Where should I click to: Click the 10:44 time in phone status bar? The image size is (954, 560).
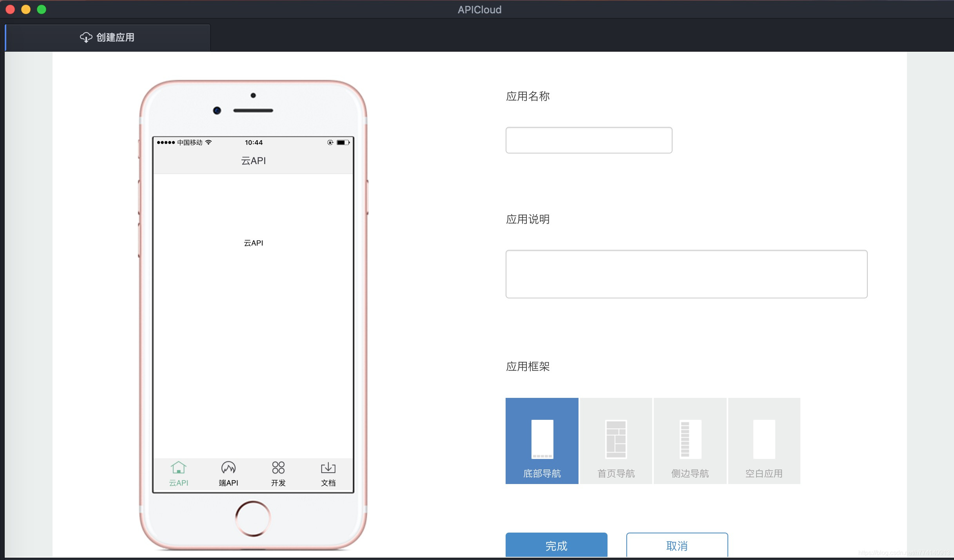254,143
